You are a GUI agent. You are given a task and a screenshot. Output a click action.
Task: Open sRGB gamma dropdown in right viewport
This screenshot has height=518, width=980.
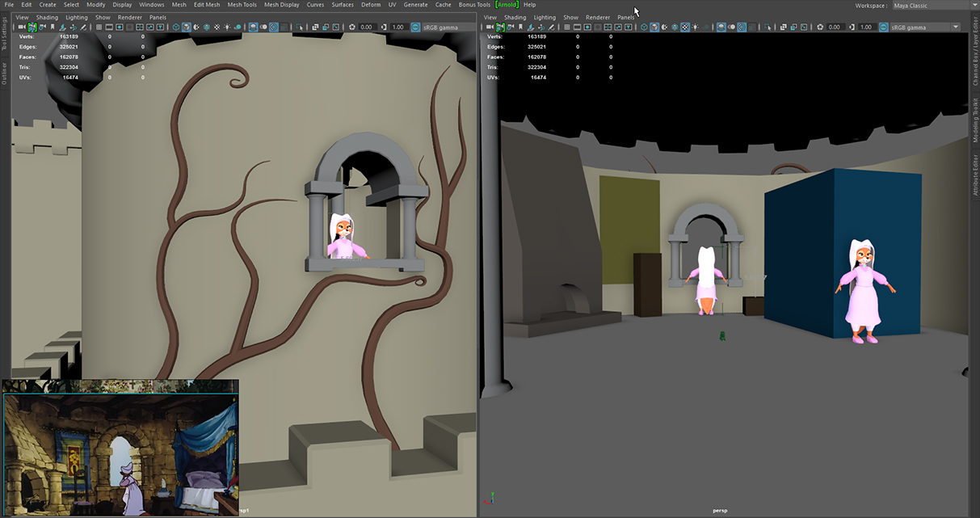[x=925, y=27]
